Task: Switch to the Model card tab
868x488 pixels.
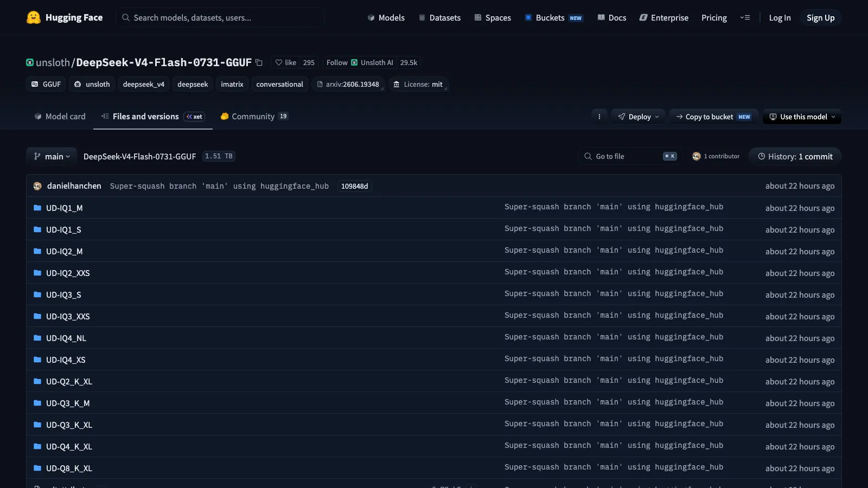Action: [60, 116]
